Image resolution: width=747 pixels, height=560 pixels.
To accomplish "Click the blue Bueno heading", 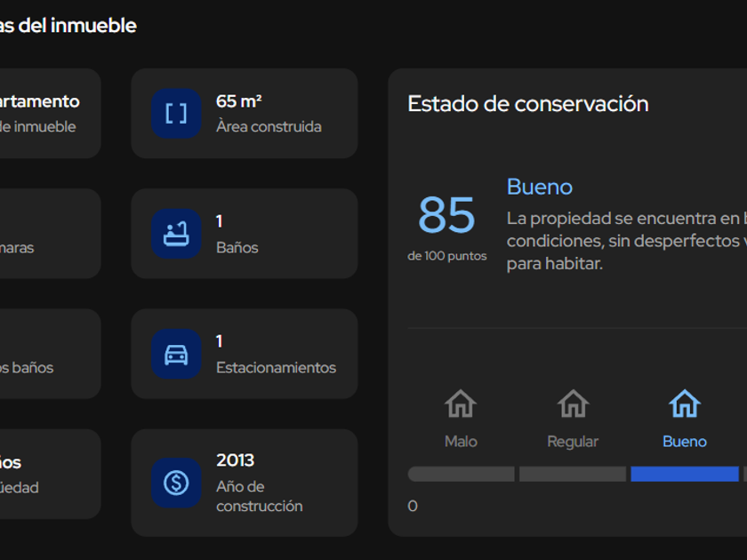I will click(x=540, y=187).
